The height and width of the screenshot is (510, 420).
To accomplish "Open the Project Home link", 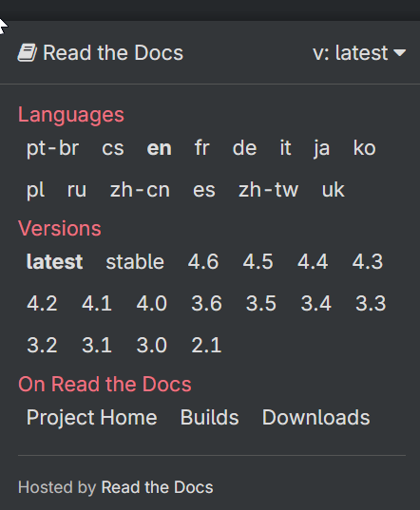I will (92, 417).
